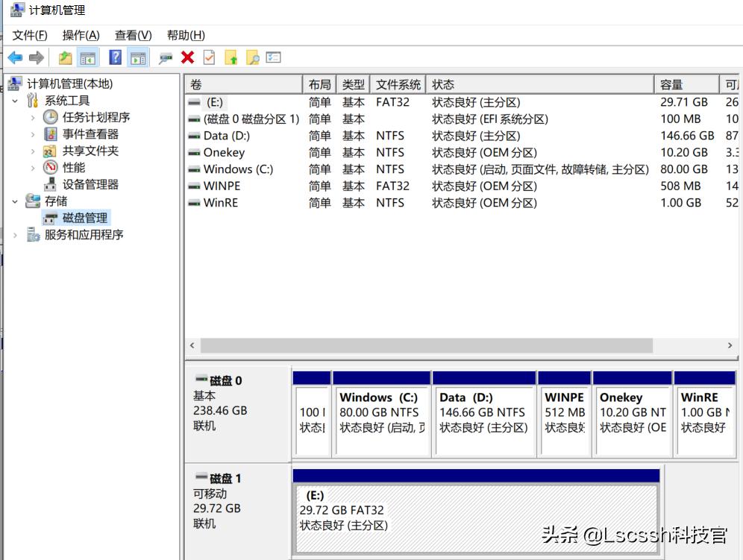Click the Up one level folder icon
This screenshot has width=743, height=560.
66,57
